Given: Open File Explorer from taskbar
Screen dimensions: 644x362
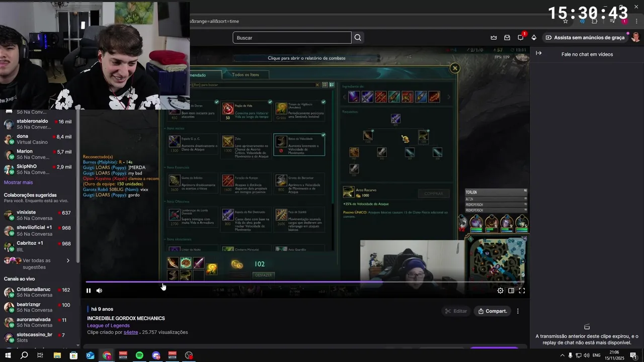Looking at the screenshot, I should coord(57,355).
